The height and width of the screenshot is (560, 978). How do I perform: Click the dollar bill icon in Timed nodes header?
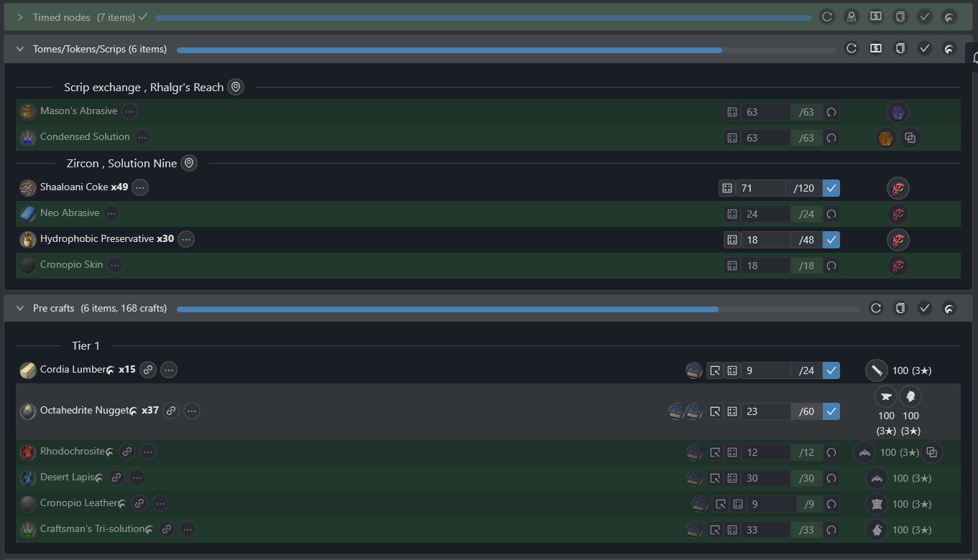[x=876, y=17]
